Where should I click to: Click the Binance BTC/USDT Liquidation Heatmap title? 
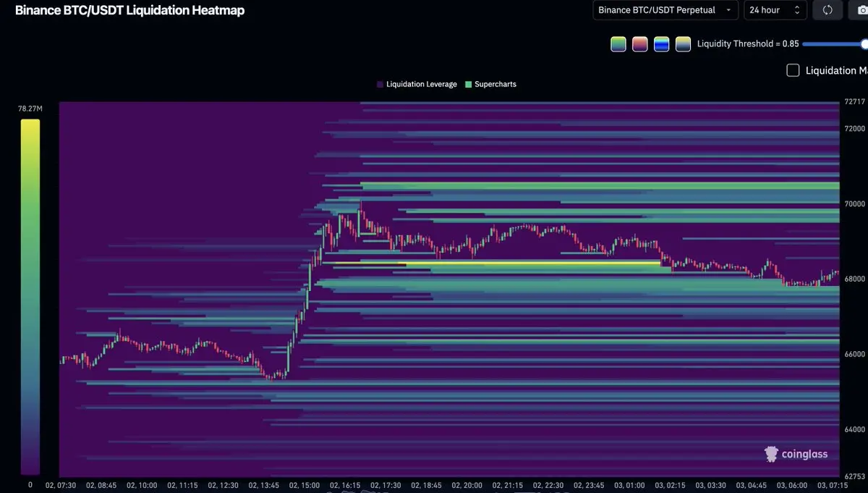(x=129, y=10)
